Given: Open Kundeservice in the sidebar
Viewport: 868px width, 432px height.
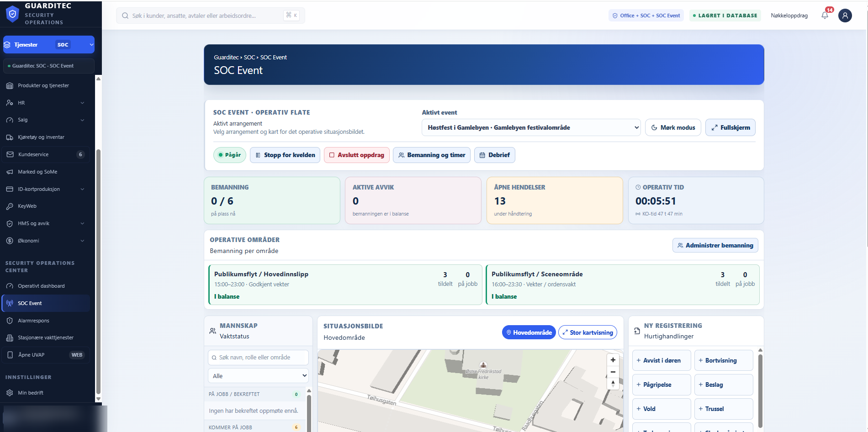Looking at the screenshot, I should [x=46, y=154].
